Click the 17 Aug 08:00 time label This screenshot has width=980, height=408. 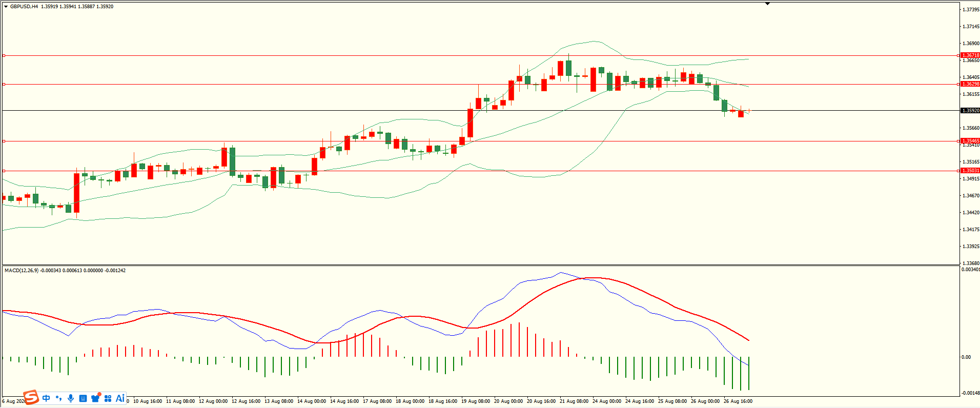pos(377,401)
